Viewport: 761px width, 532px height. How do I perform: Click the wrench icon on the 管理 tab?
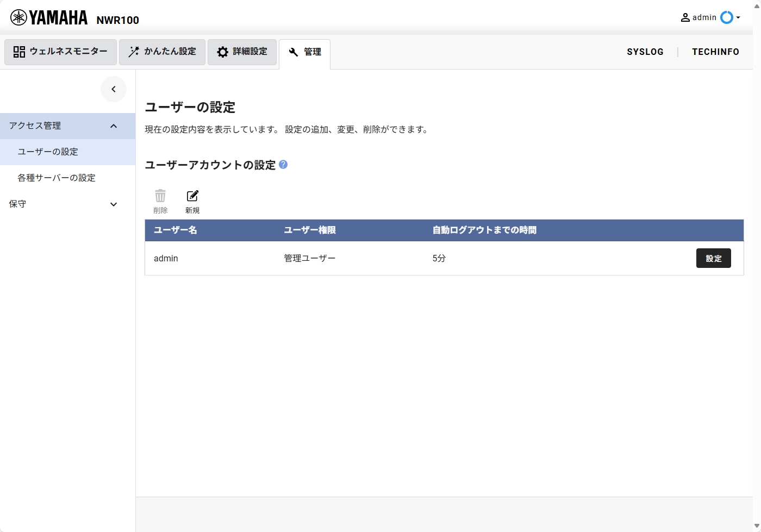pyautogui.click(x=293, y=52)
